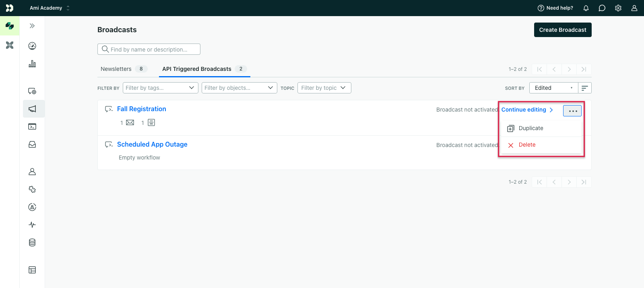Open the dashboard gauge icon in sidebar
Viewport: 644px width, 288px height.
tap(32, 46)
